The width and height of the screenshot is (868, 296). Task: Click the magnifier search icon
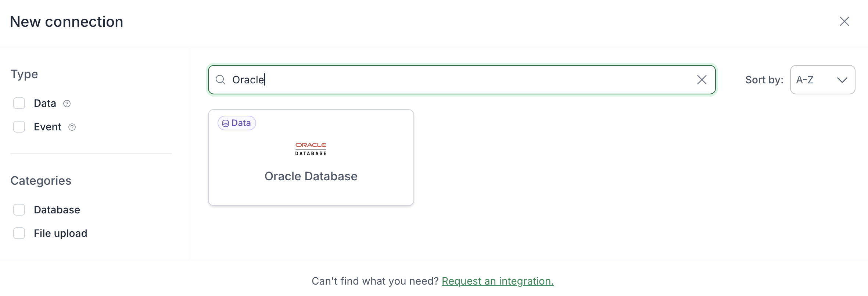220,80
